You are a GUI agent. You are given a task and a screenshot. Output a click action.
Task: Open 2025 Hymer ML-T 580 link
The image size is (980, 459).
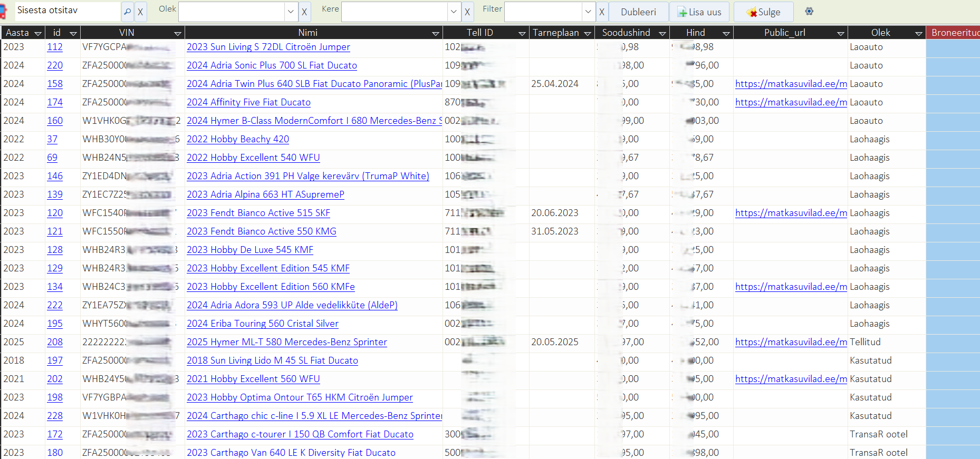click(287, 342)
